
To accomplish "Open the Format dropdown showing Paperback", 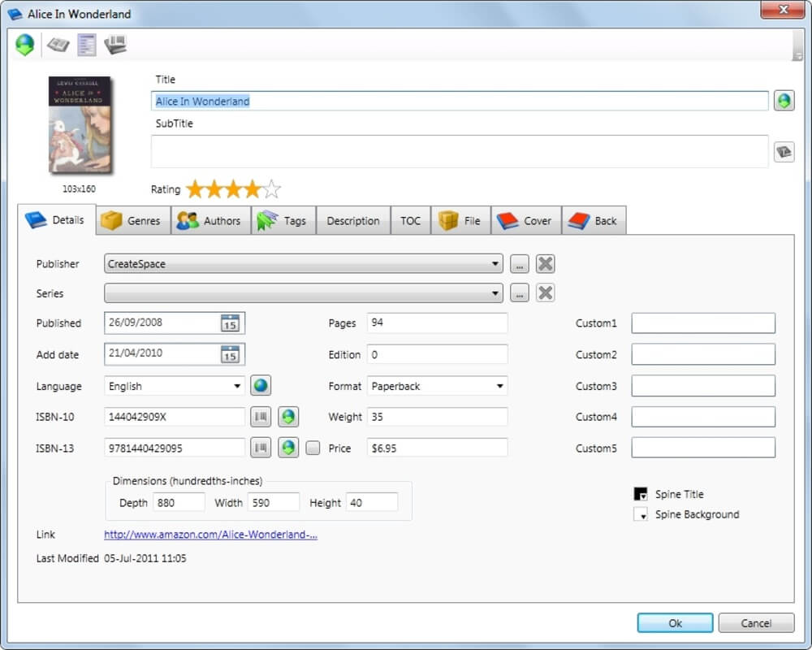I will click(x=499, y=386).
